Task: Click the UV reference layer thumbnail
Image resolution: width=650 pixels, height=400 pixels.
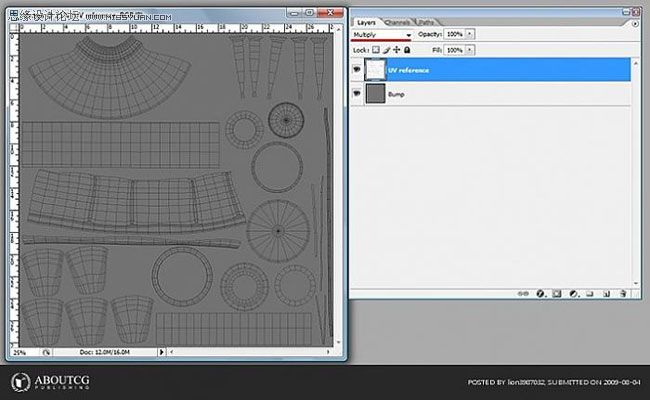Action: [376, 71]
